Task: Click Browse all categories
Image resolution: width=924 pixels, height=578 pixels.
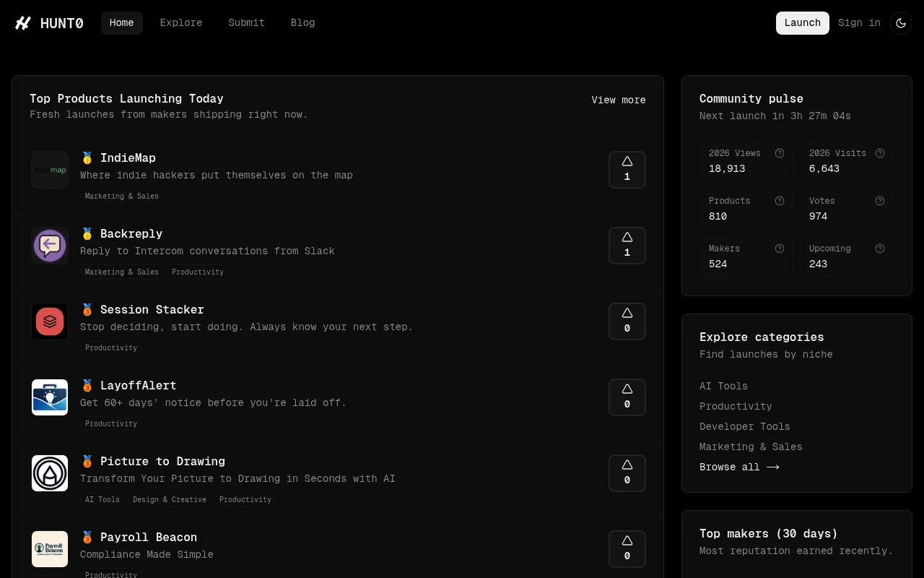Action: [x=739, y=467]
